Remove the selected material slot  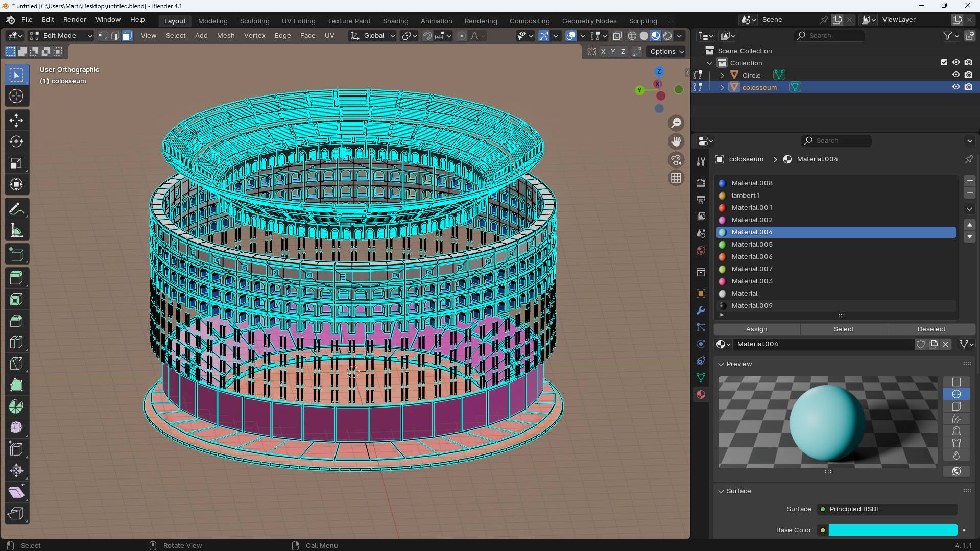[x=969, y=193]
